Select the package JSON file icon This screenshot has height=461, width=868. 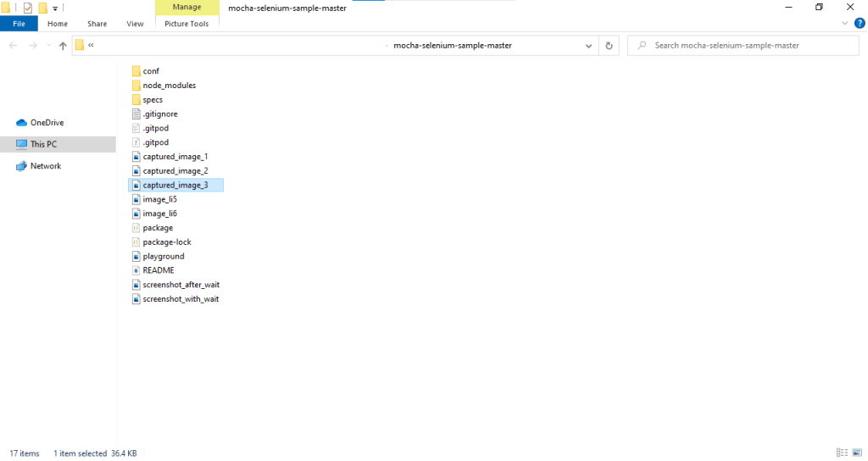tap(136, 228)
